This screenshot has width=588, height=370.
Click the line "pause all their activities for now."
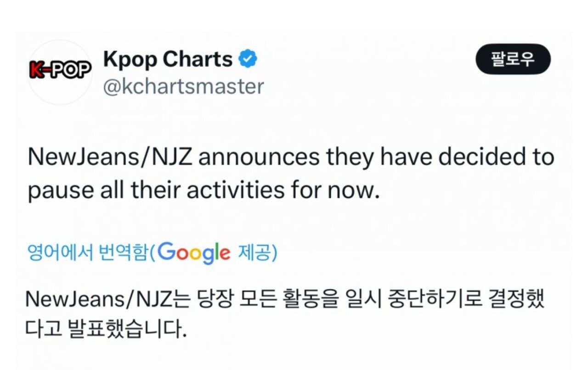tap(204, 191)
